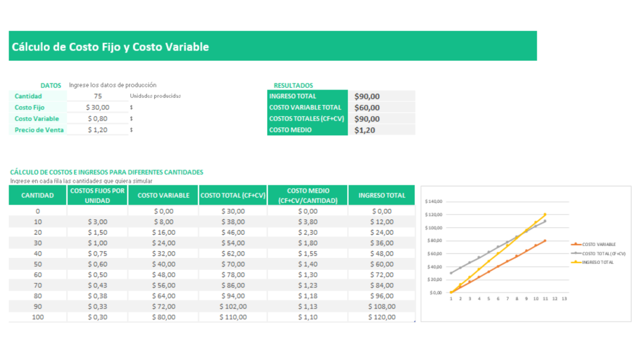Click the CANTIDAD column header
Image resolution: width=644 pixels, height=363 pixels.
tap(37, 195)
